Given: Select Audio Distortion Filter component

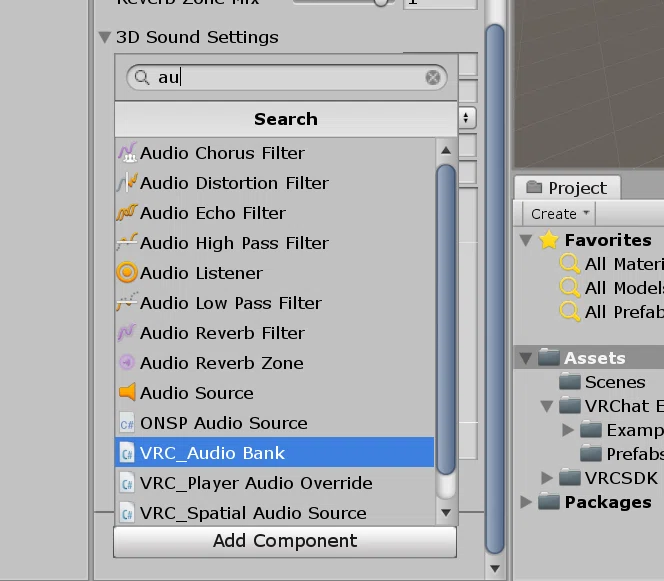Looking at the screenshot, I should 274,183.
